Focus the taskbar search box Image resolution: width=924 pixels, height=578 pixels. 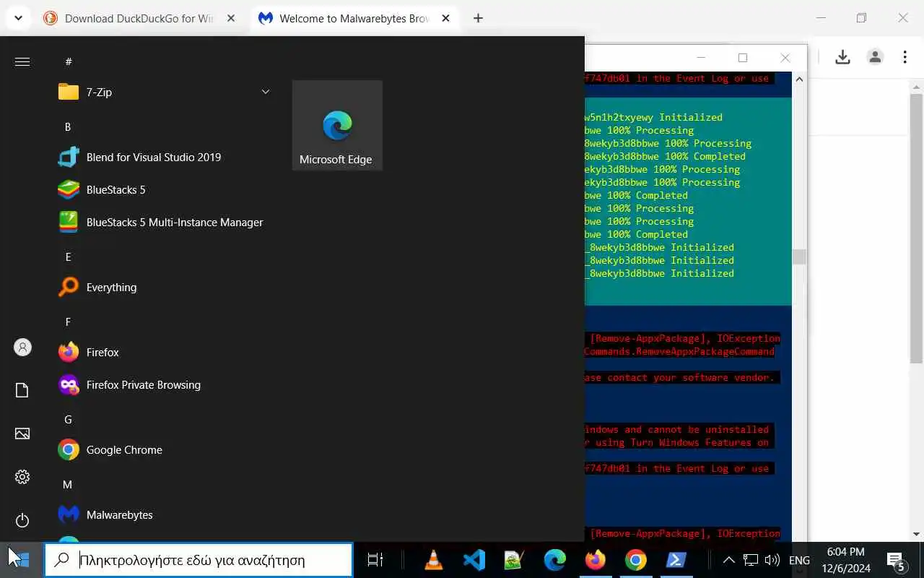coord(199,560)
